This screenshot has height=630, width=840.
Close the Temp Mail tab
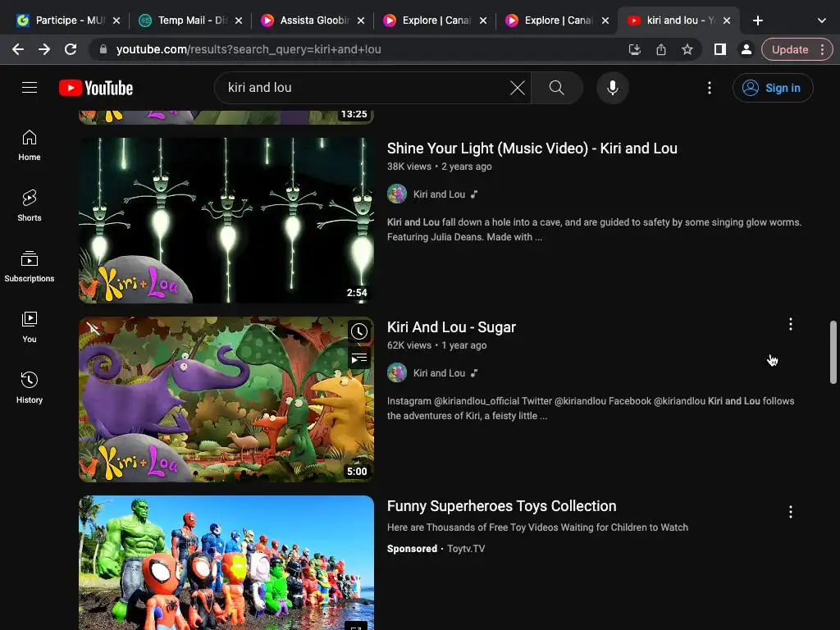239,21
